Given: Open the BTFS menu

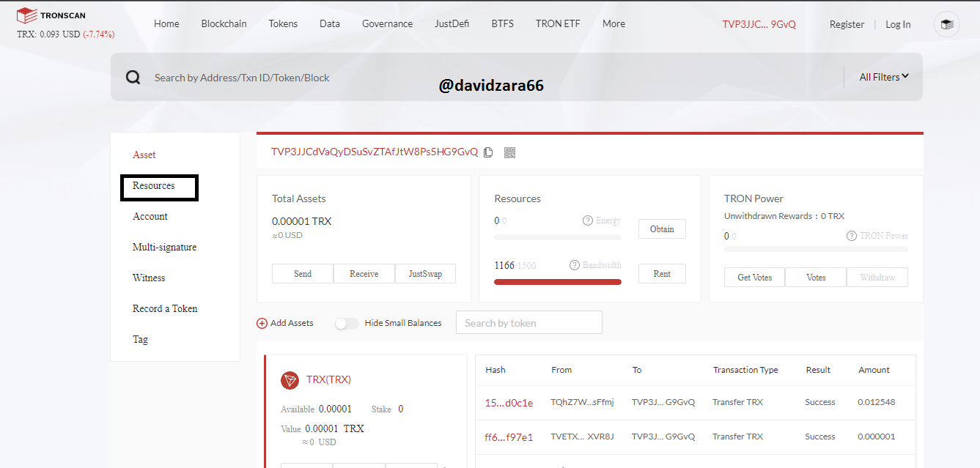Looking at the screenshot, I should pyautogui.click(x=503, y=23).
